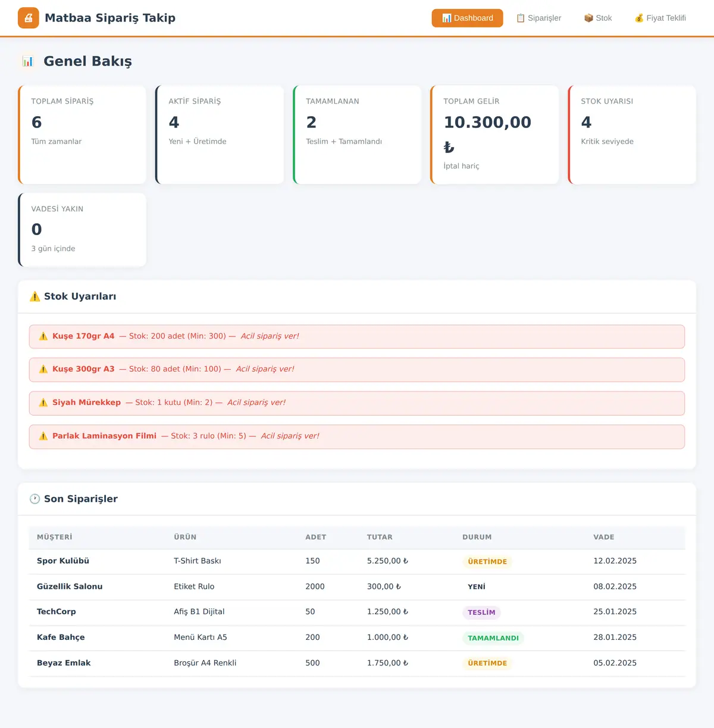The height and width of the screenshot is (728, 714).
Task: Click the ÜRETİMDE badge for Beyaz Emlak
Action: pyautogui.click(x=487, y=663)
